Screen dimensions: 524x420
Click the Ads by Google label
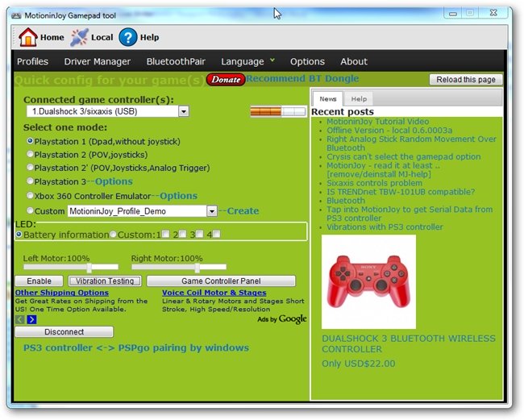click(x=281, y=319)
